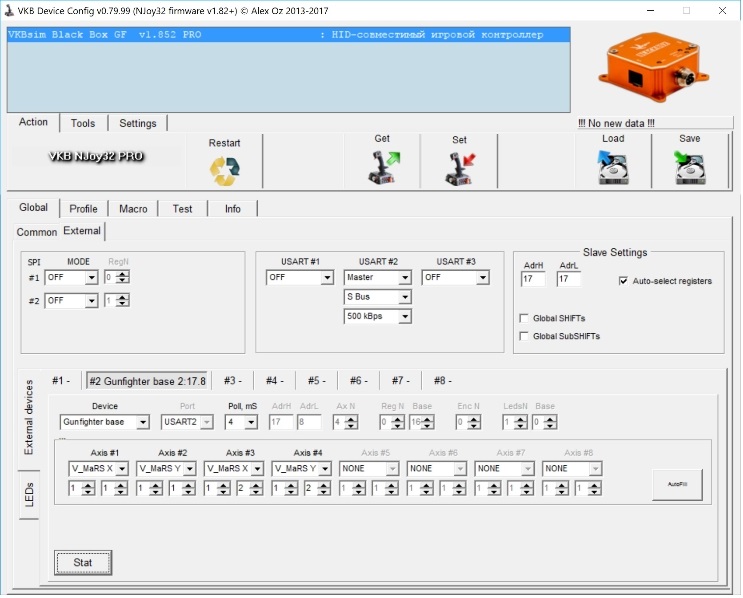Close the VKB Device Config window
Viewport: 743px width, 598px height.
(722, 10)
